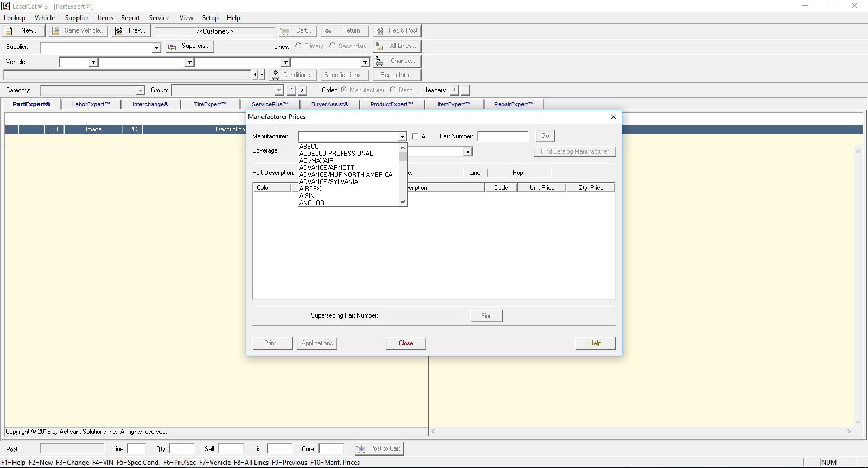Click the Conditions icon button

[276, 75]
